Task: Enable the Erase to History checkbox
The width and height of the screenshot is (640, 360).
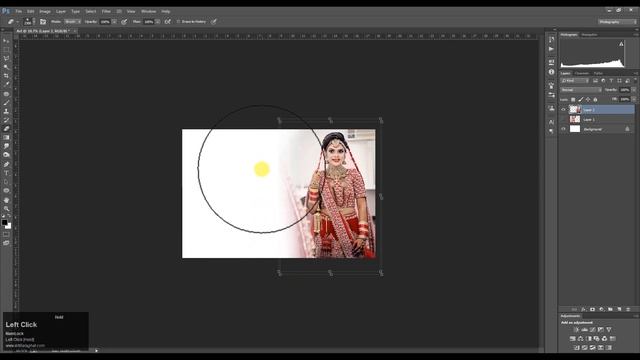Action: 178,22
